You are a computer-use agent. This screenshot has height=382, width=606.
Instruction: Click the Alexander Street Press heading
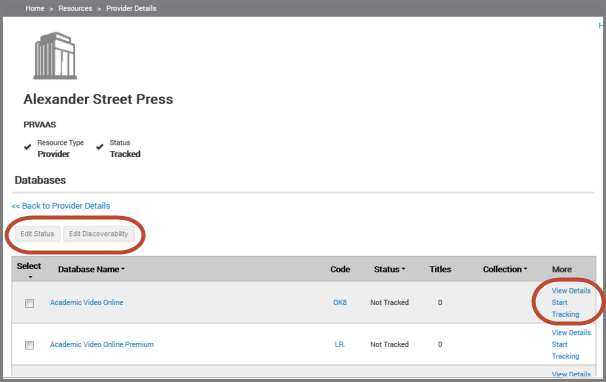pyautogui.click(x=98, y=99)
